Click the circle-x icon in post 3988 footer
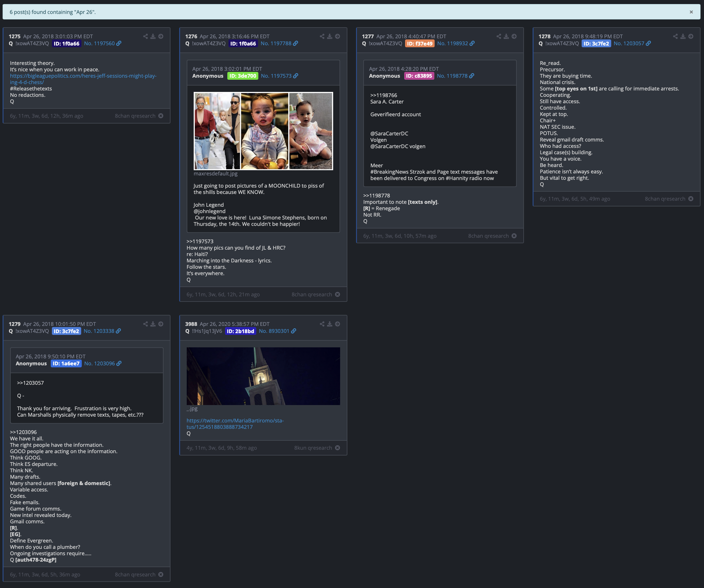The width and height of the screenshot is (704, 588). point(338,448)
